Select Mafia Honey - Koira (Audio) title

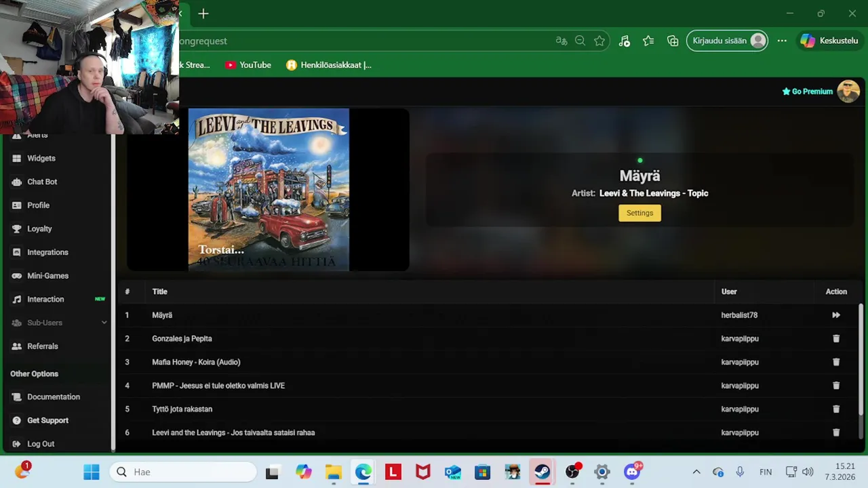tap(196, 362)
